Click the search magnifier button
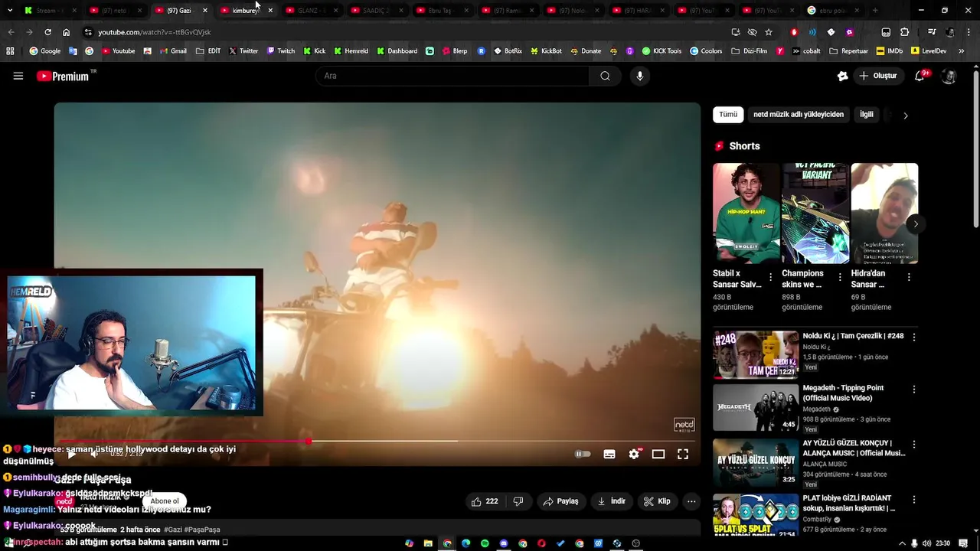 [x=605, y=76]
